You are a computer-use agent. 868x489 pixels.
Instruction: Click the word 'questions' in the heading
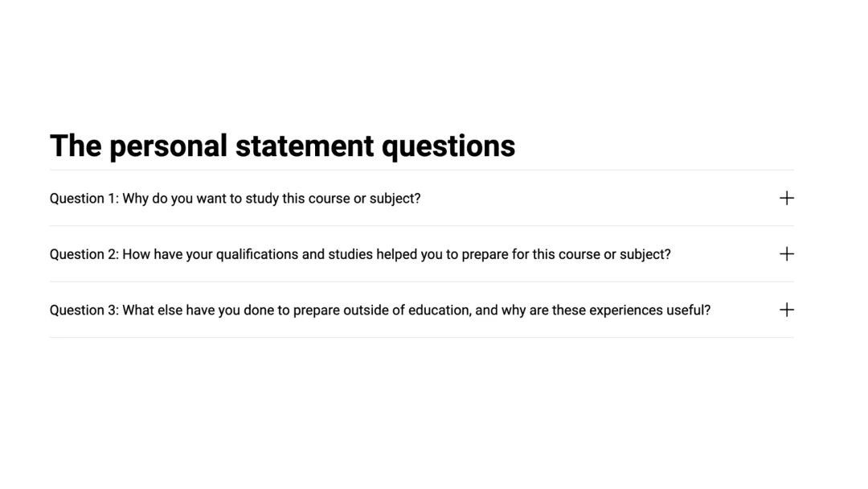(x=448, y=146)
